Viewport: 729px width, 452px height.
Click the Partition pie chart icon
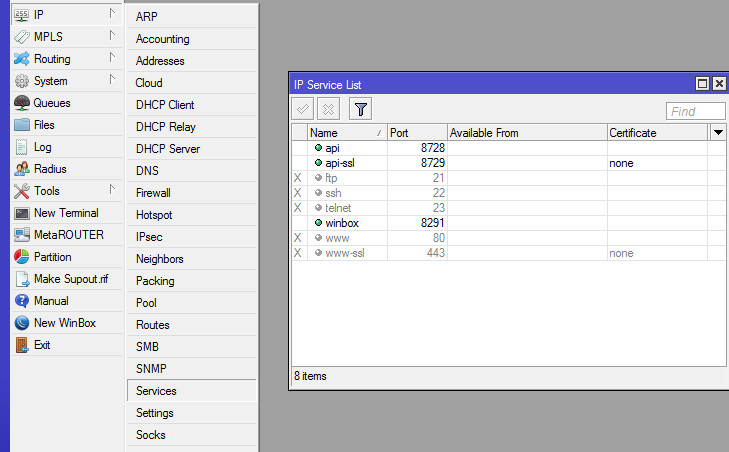(x=22, y=257)
